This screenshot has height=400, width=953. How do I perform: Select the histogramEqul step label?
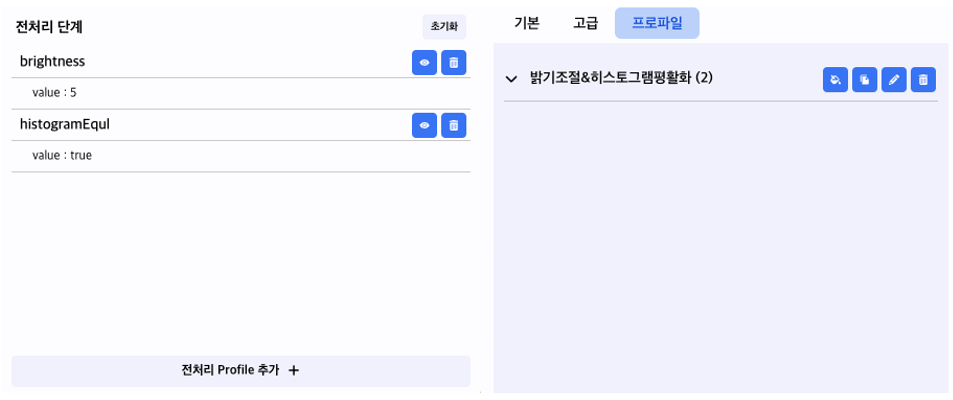pyautogui.click(x=65, y=124)
